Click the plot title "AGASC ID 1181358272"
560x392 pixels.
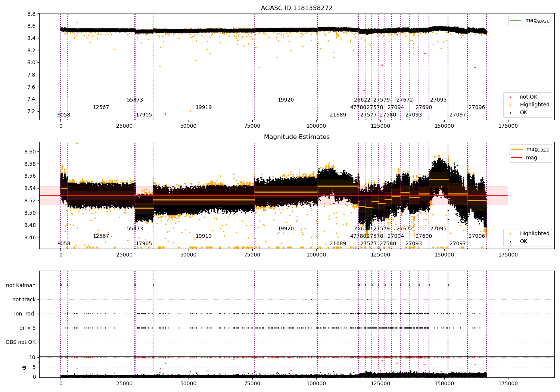click(x=296, y=8)
